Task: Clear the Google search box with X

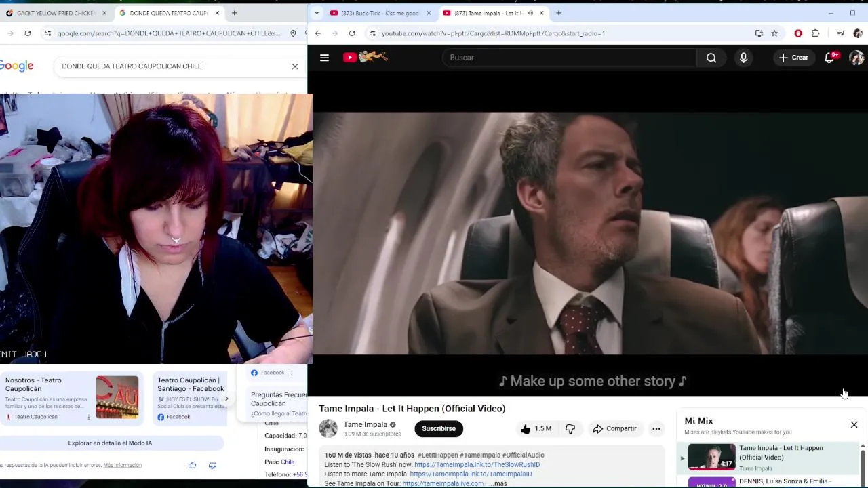Action: tap(295, 66)
